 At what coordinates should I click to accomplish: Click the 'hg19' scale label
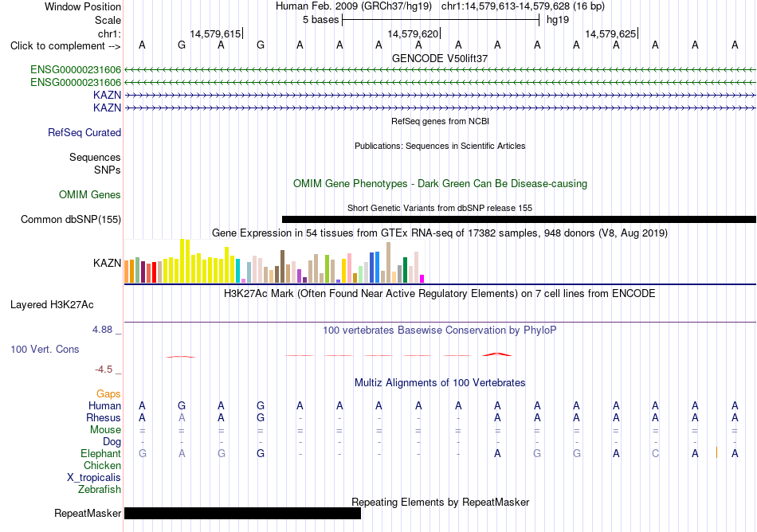click(558, 20)
